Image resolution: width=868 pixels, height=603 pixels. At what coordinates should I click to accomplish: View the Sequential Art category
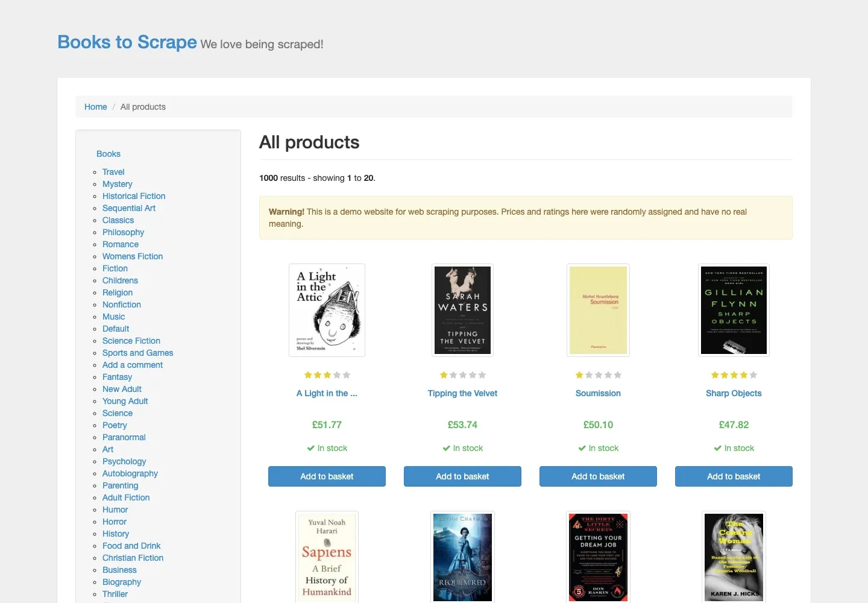(129, 208)
